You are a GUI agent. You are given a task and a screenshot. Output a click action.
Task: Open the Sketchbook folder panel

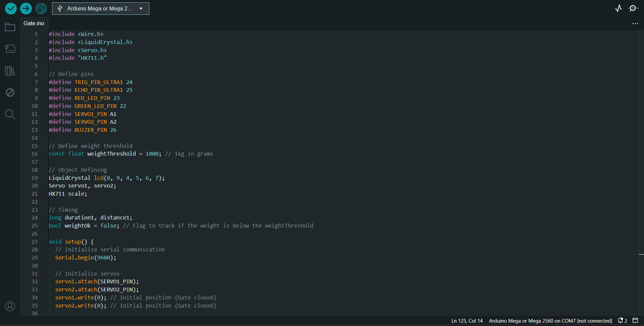(10, 27)
